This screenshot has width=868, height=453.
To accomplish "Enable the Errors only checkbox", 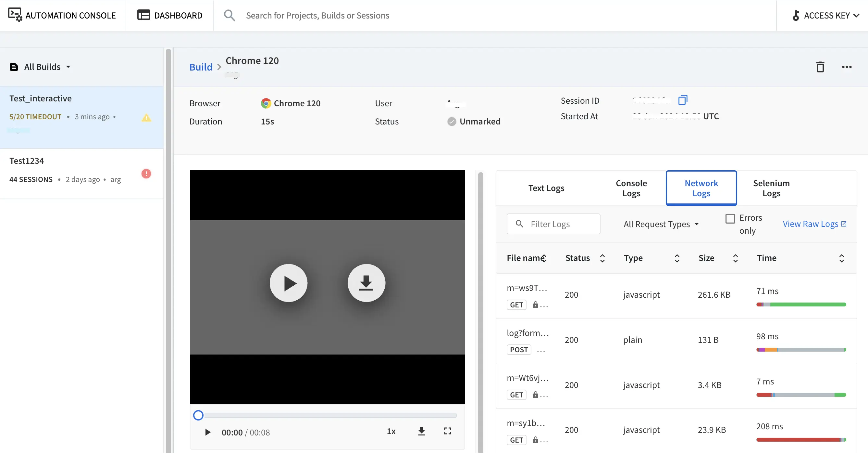I will coord(730,218).
